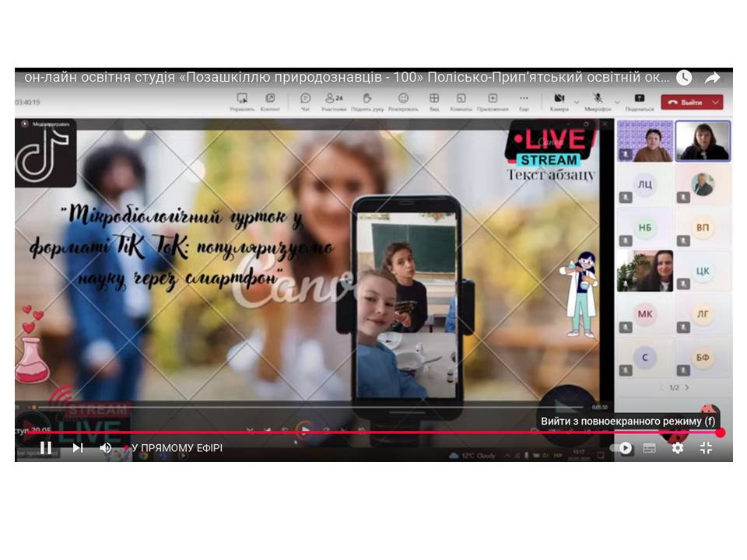
Task: Open Teams apps plus icon
Action: [493, 101]
